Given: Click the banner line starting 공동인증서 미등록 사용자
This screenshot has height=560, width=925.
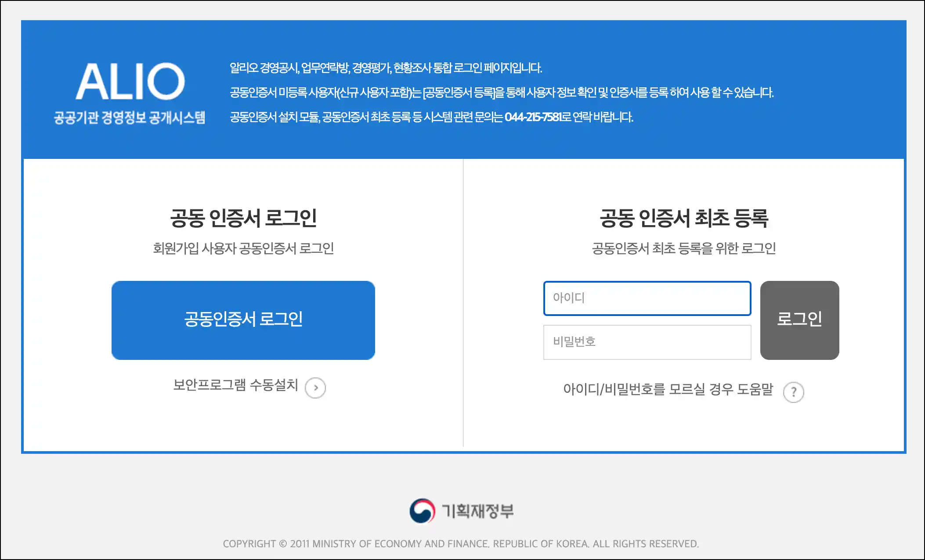Looking at the screenshot, I should 502,93.
